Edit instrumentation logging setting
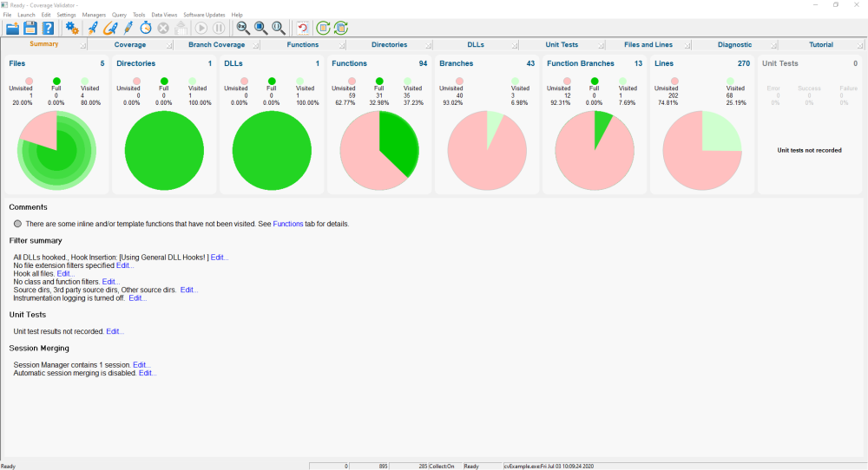868x470 pixels. [x=138, y=298]
